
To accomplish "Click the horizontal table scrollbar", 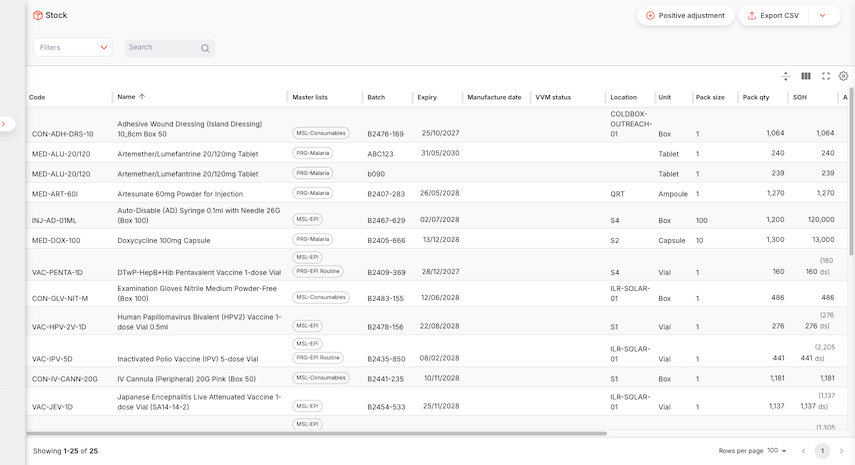I will point(316,433).
